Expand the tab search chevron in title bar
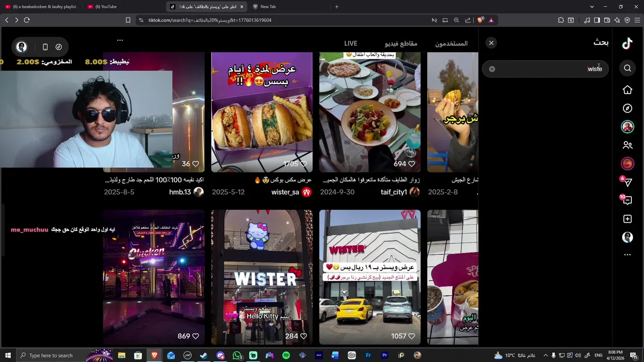 click(592, 7)
